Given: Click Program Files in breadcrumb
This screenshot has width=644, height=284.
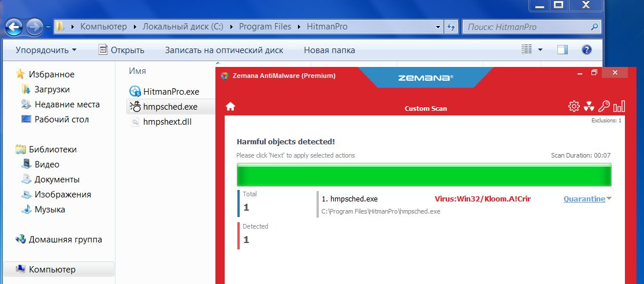Looking at the screenshot, I should (265, 27).
